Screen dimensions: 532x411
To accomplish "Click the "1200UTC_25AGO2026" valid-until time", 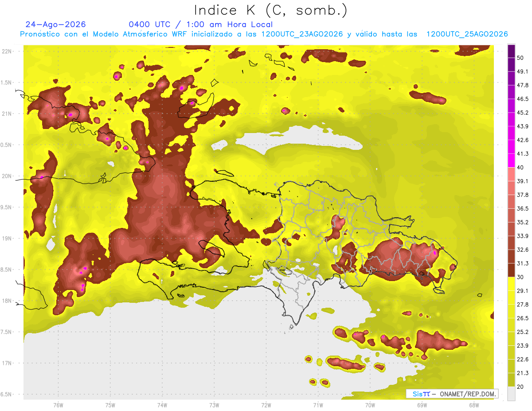I will 467,34.
